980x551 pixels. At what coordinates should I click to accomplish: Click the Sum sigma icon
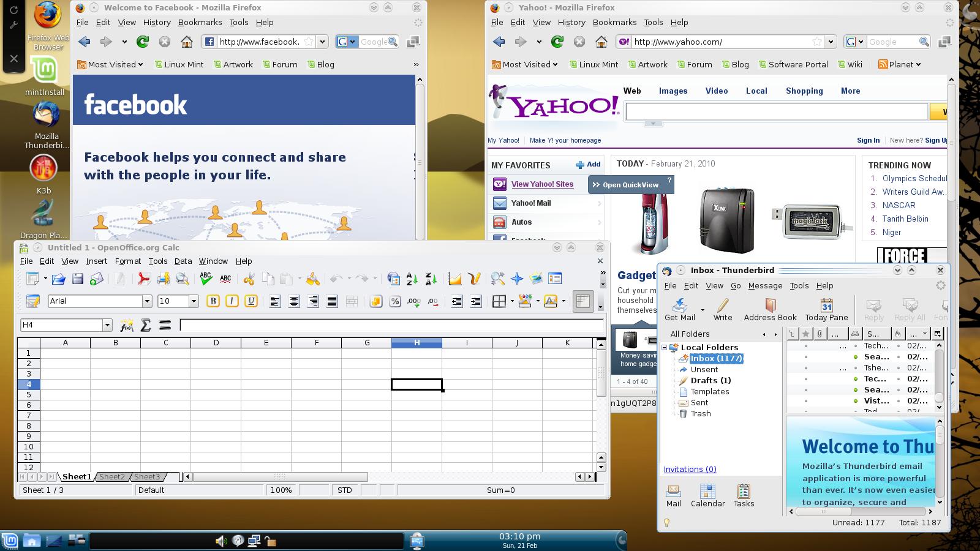pyautogui.click(x=146, y=325)
